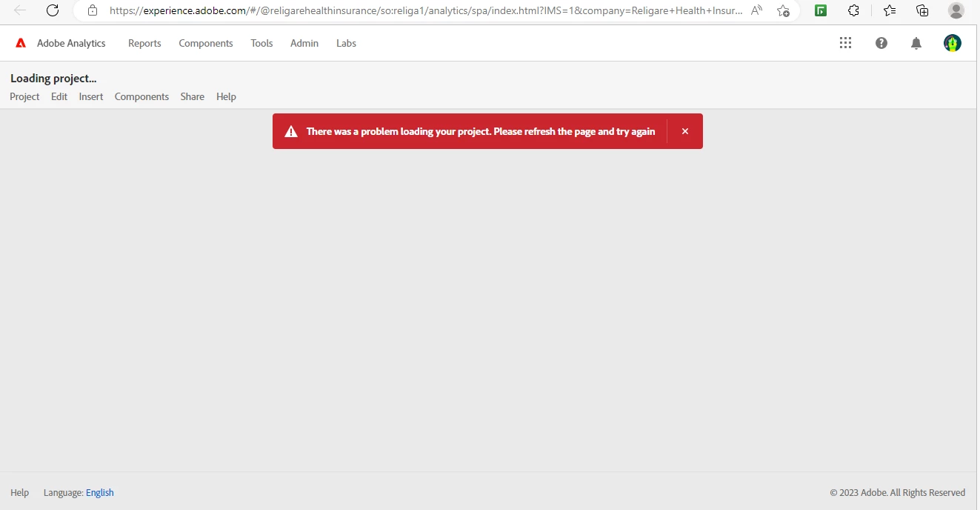Open the Share menu

[x=192, y=96]
